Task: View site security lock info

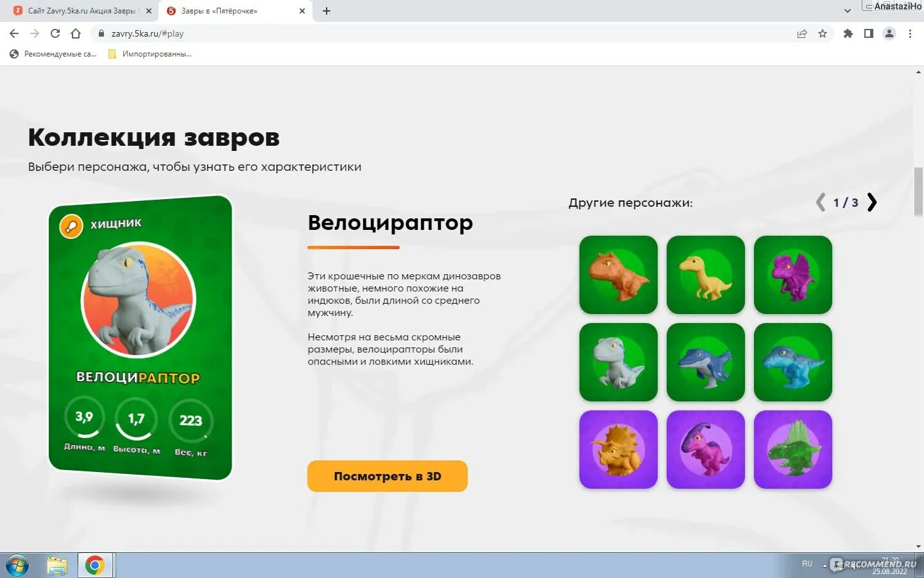Action: [x=101, y=33]
